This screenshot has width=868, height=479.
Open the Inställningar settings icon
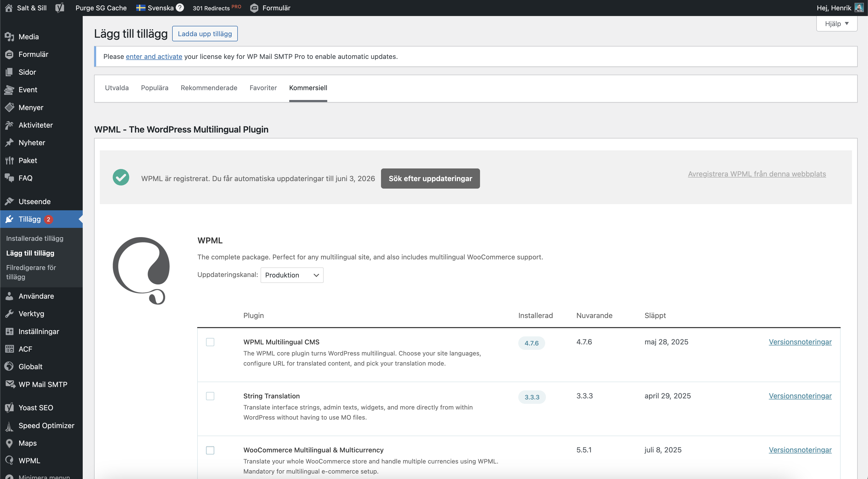[9, 331]
